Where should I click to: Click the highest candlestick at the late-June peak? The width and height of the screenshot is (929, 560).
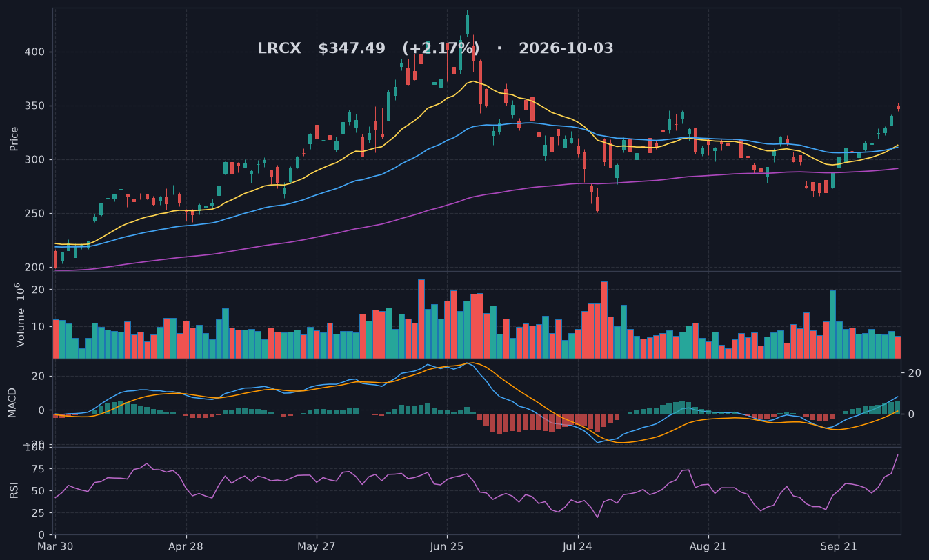tap(467, 25)
